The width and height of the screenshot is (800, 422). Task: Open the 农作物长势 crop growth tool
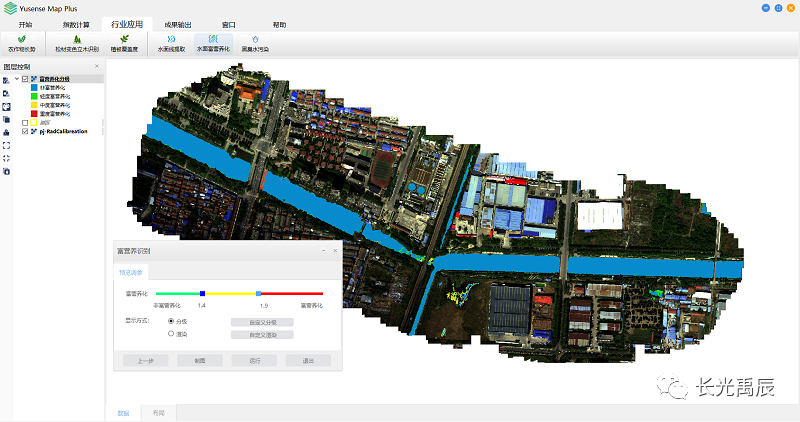[x=21, y=43]
